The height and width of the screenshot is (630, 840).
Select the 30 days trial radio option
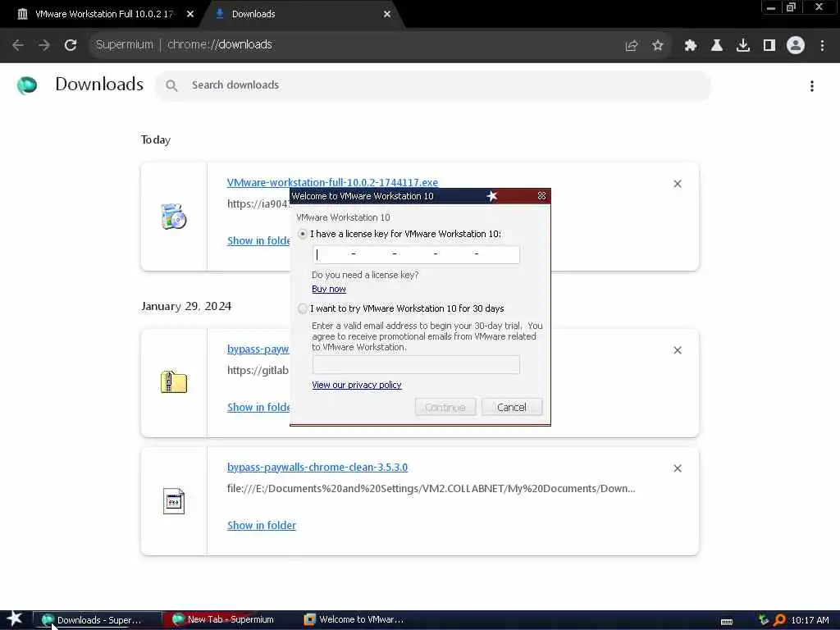(x=303, y=308)
